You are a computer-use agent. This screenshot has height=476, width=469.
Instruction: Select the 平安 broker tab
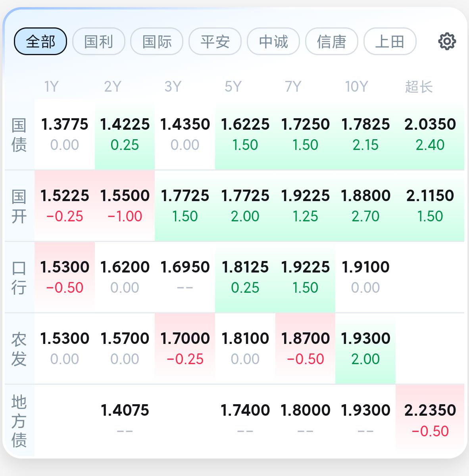(x=215, y=41)
